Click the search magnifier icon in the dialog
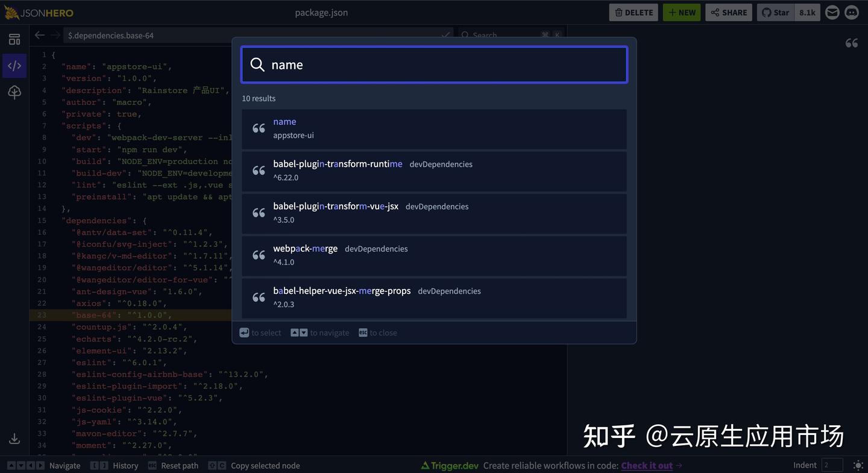The height and width of the screenshot is (473, 868). pyautogui.click(x=257, y=65)
